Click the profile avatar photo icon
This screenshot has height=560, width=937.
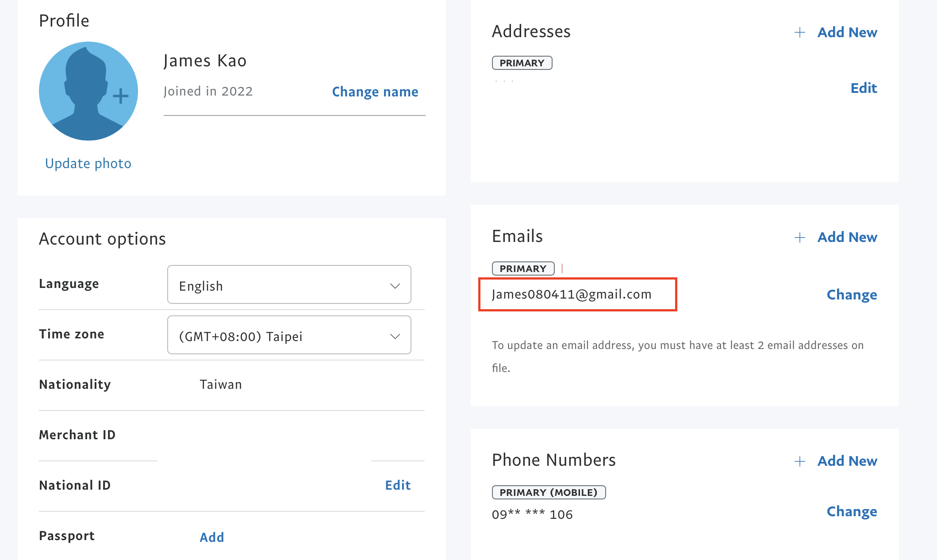(88, 91)
